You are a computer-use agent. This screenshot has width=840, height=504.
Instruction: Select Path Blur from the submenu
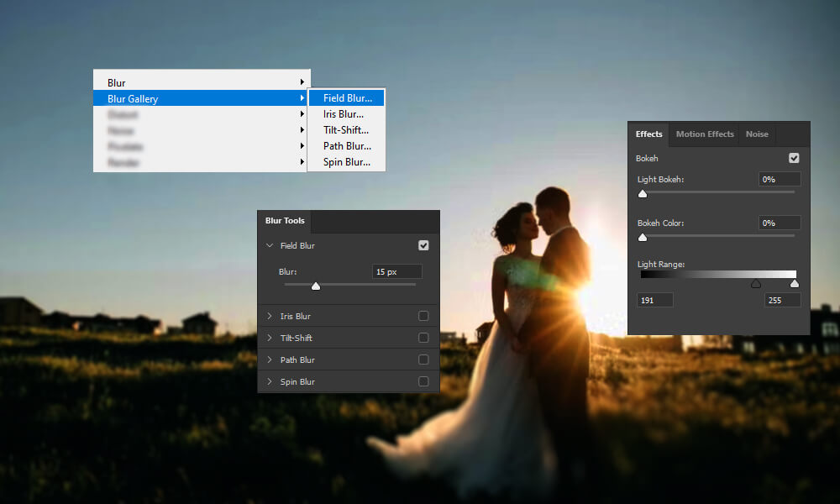(347, 145)
